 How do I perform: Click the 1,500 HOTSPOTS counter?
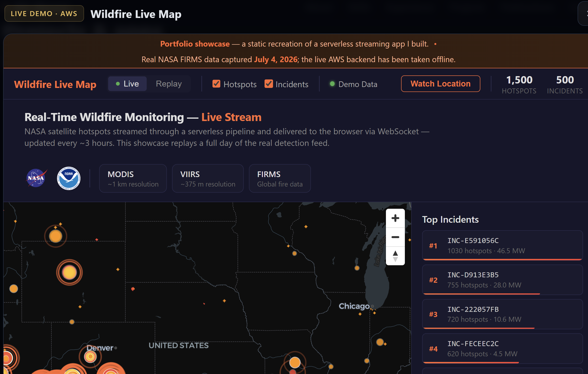click(519, 84)
